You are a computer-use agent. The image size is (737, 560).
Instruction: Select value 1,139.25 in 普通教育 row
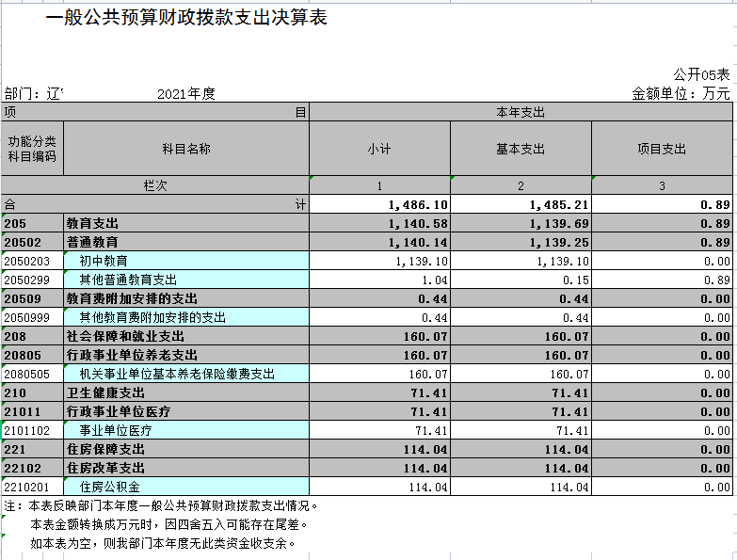tap(521, 242)
